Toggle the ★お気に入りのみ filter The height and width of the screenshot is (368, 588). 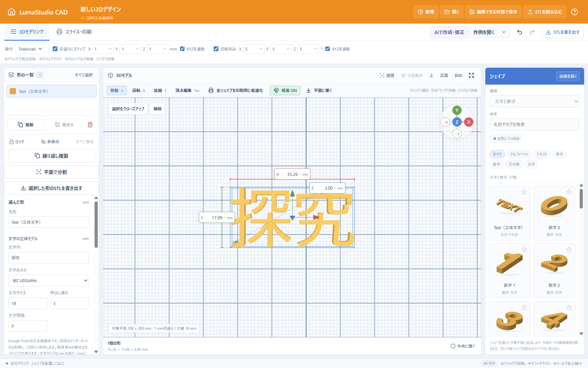(506, 138)
